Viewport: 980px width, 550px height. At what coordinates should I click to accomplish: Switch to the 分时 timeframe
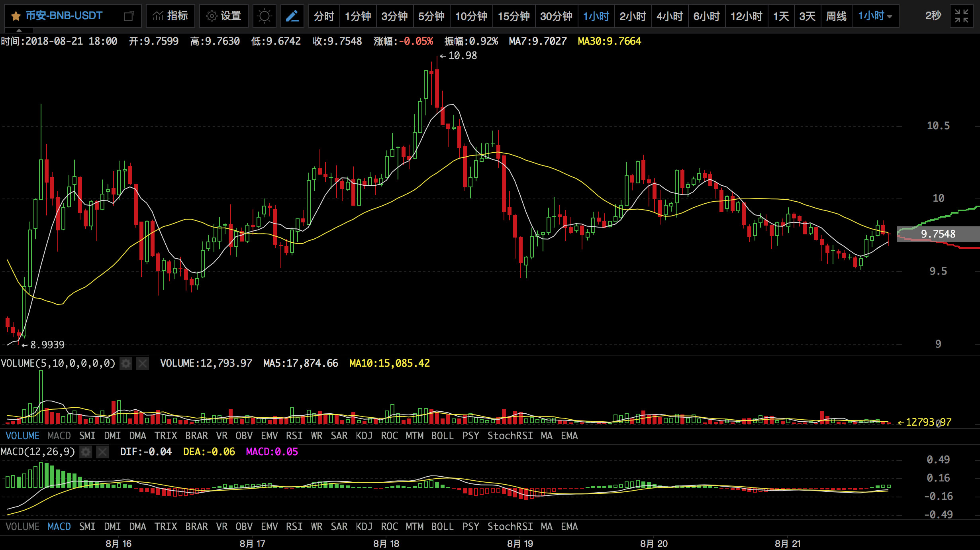[324, 16]
